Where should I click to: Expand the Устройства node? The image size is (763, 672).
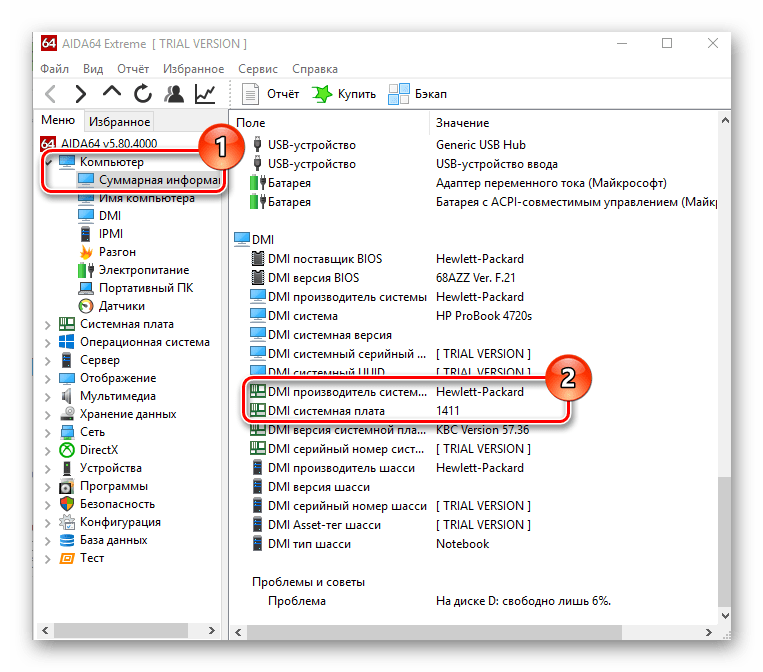click(47, 469)
